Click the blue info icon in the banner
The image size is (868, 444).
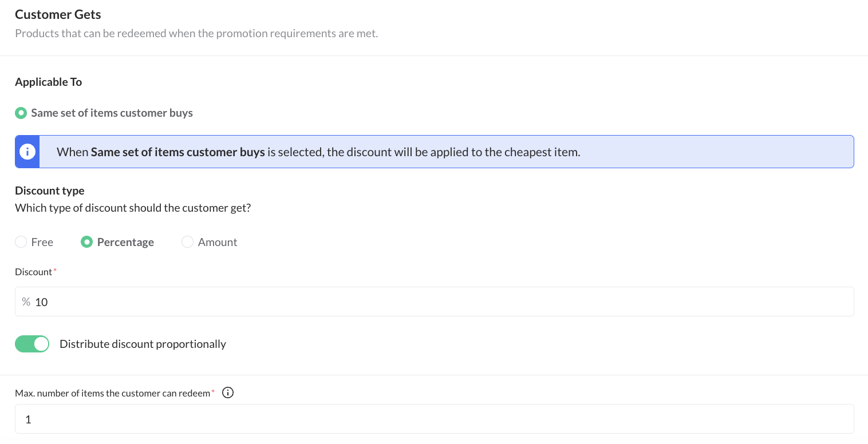[x=27, y=152]
